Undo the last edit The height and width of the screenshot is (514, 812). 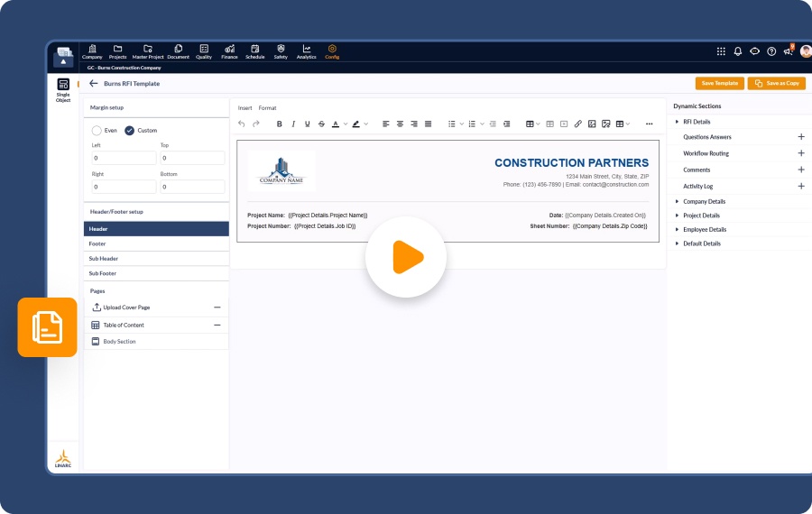pos(241,124)
